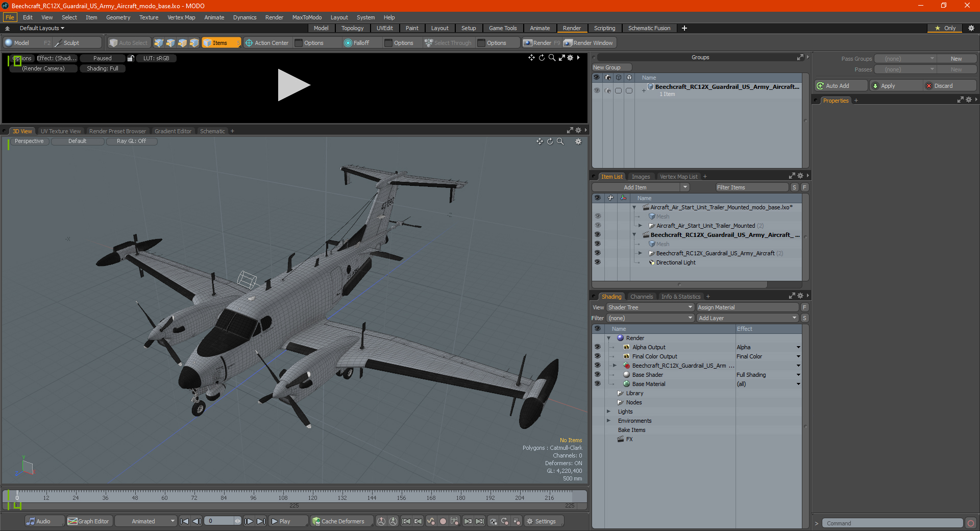Click the record keyframe red circle
This screenshot has width=980, height=531.
pyautogui.click(x=443, y=521)
